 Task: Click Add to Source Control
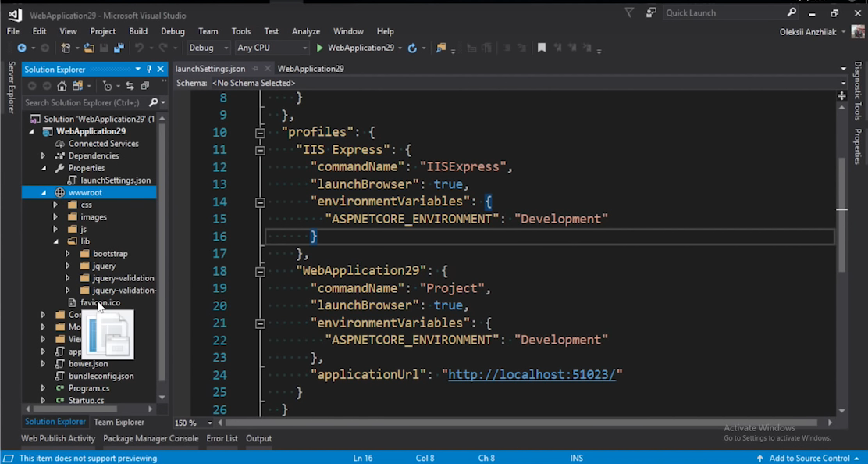[x=809, y=458]
